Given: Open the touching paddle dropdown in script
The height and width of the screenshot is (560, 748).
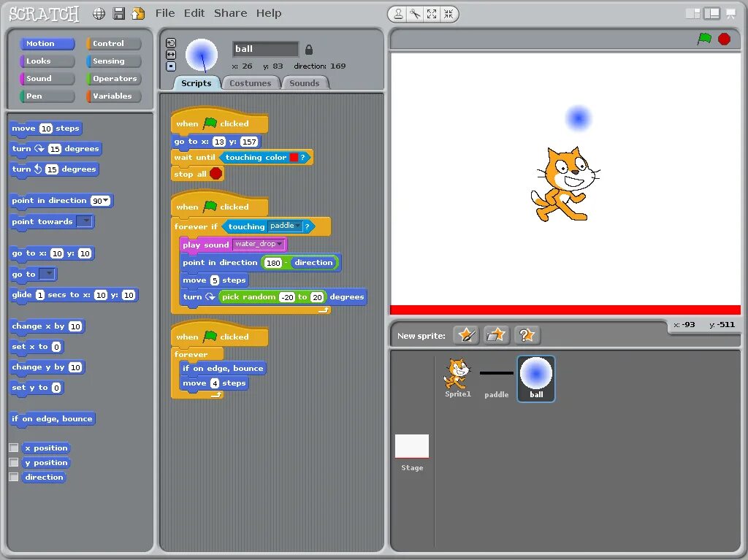Looking at the screenshot, I should click(298, 226).
